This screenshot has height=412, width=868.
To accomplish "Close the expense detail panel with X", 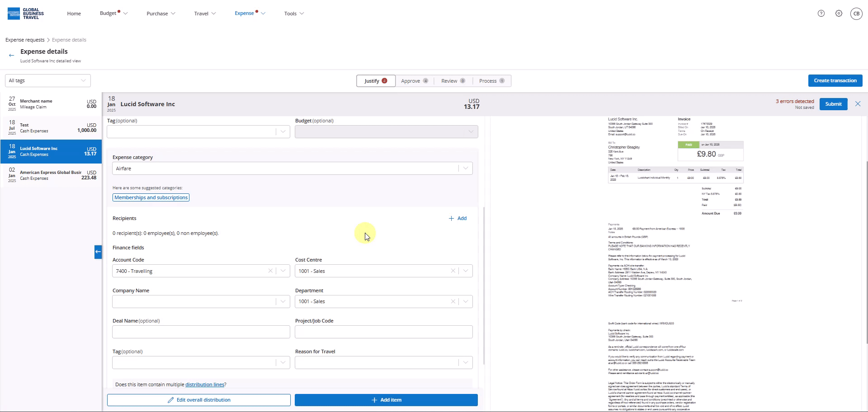I will coord(858,104).
